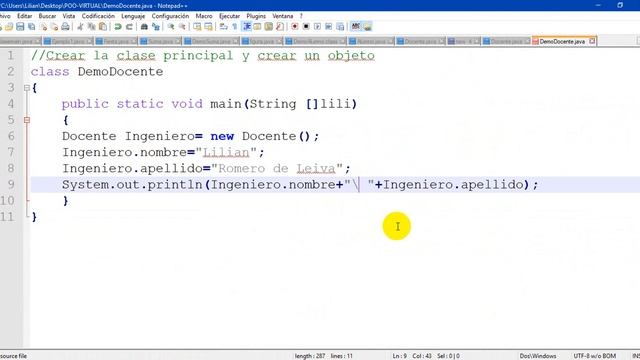The height and width of the screenshot is (360, 640).
Task: Switch to the DemoSuma.java tab
Action: point(212,41)
